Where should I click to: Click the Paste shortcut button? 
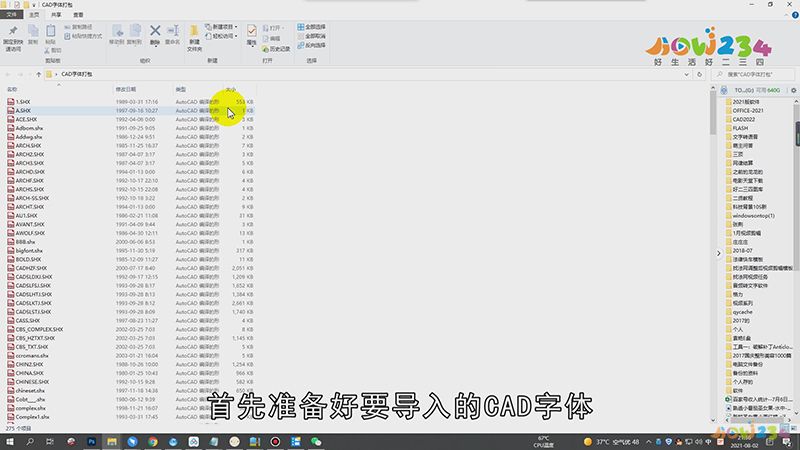(83, 36)
